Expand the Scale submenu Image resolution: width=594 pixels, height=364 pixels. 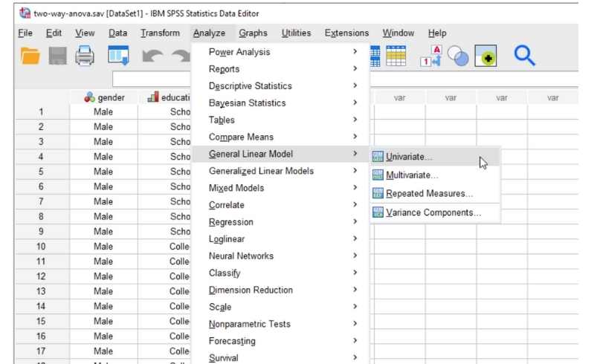coord(281,308)
